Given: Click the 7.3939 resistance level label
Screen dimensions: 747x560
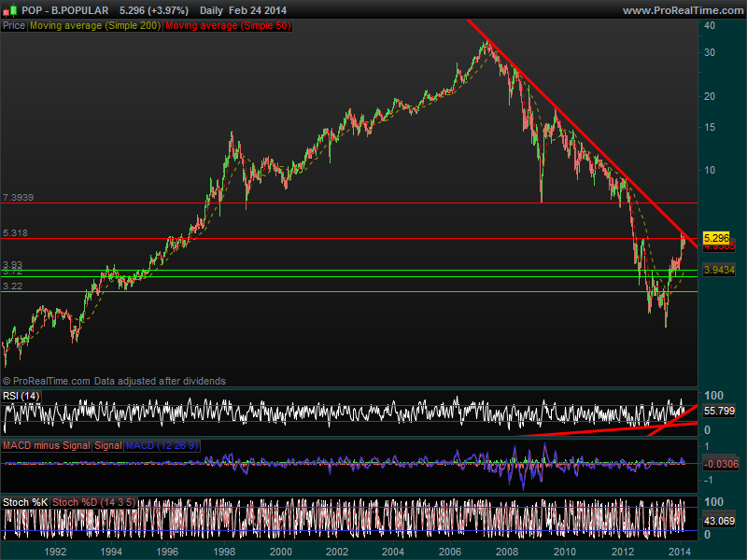Looking at the screenshot, I should (18, 198).
